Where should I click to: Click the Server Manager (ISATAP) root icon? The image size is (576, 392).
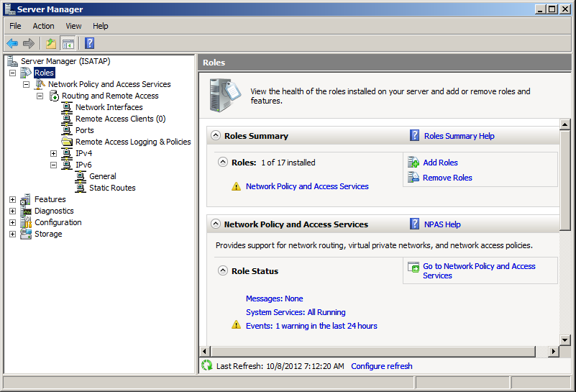(12, 61)
